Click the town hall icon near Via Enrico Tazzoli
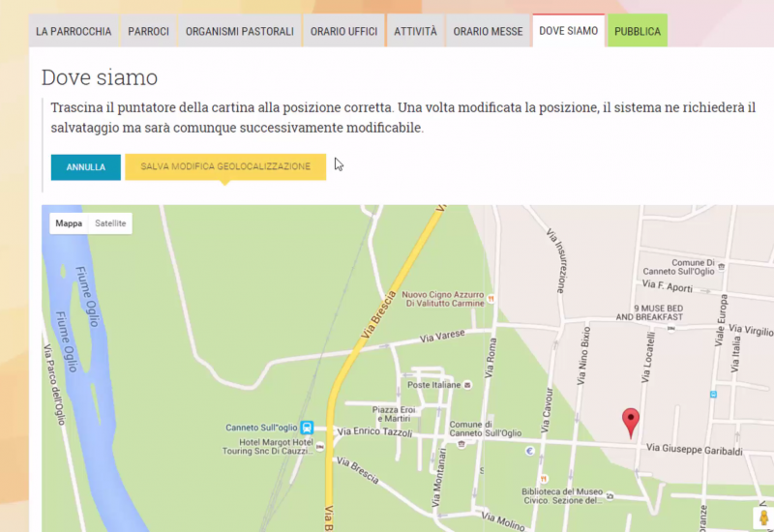The height and width of the screenshot is (532, 774). [461, 444]
